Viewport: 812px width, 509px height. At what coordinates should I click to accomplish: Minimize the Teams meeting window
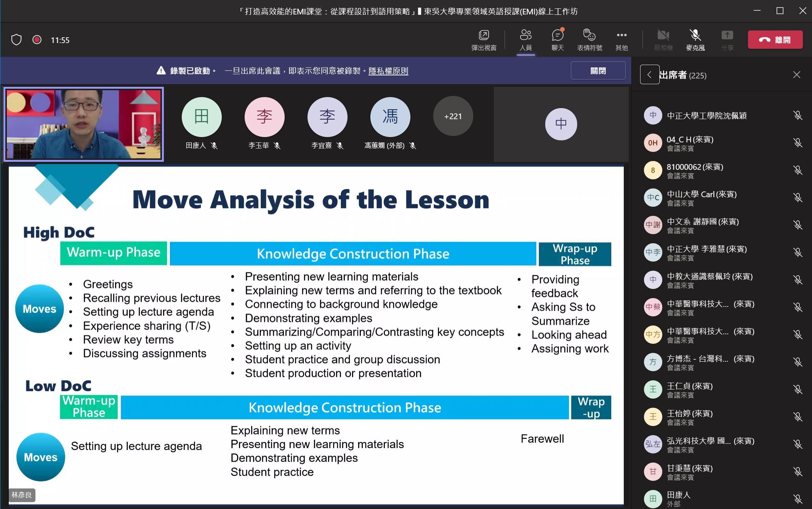(757, 11)
